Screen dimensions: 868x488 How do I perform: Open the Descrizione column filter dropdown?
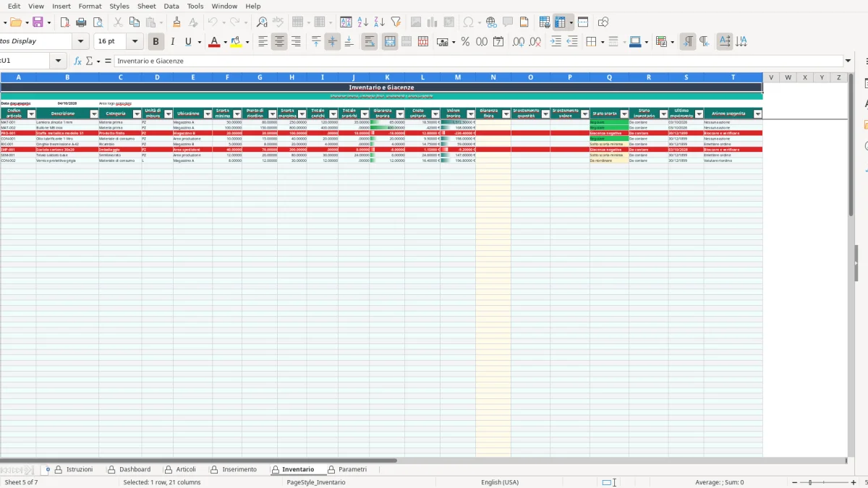[94, 114]
